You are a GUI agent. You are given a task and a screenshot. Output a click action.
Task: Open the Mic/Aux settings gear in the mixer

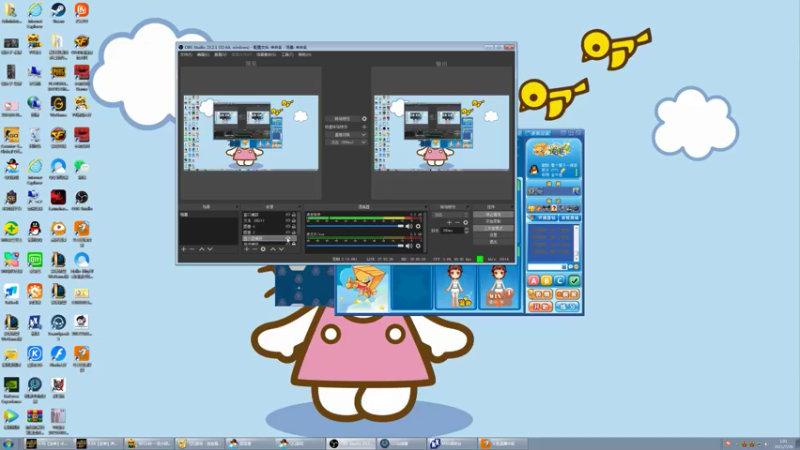pos(418,245)
